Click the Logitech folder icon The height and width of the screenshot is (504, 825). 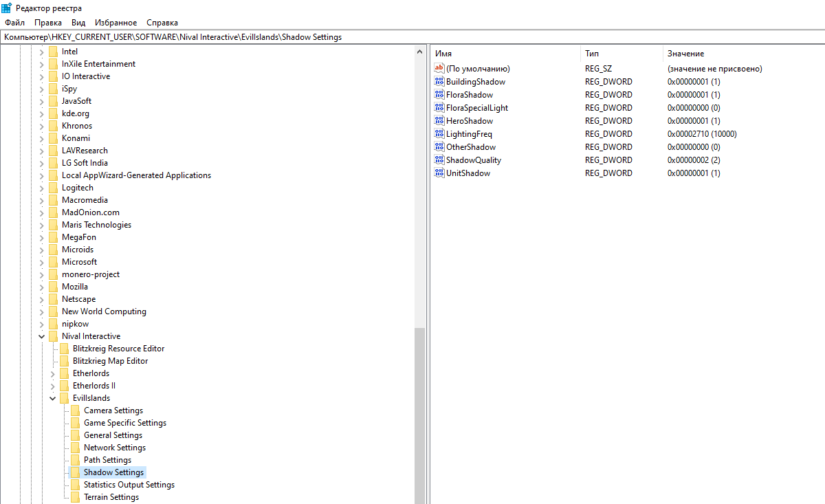click(x=54, y=188)
